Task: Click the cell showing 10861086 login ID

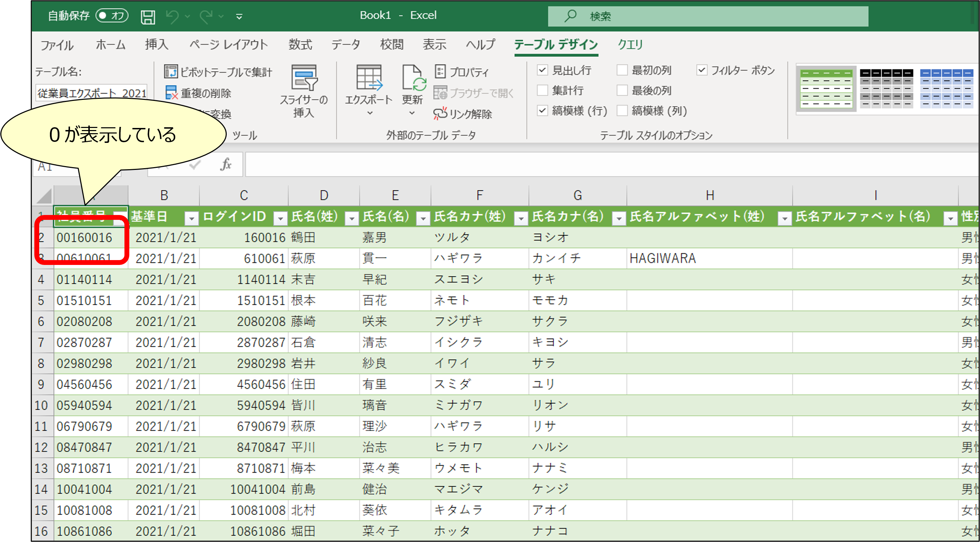Action: point(244,531)
